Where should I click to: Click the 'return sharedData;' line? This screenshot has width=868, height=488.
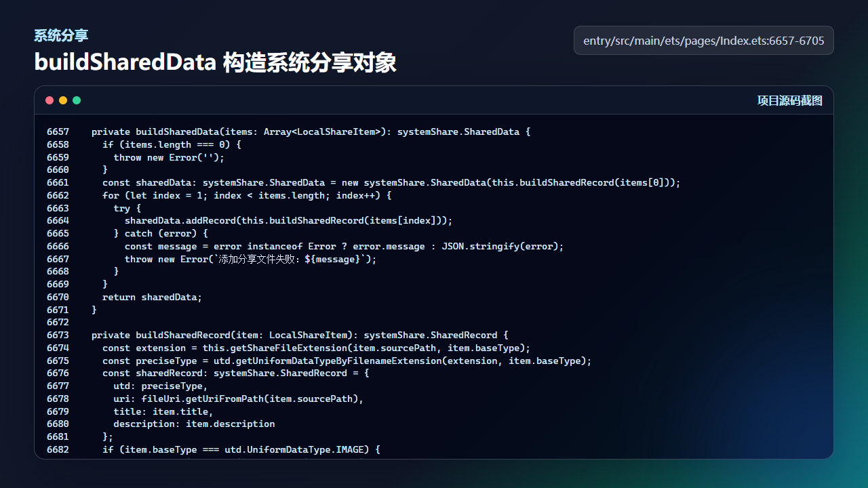coord(153,297)
